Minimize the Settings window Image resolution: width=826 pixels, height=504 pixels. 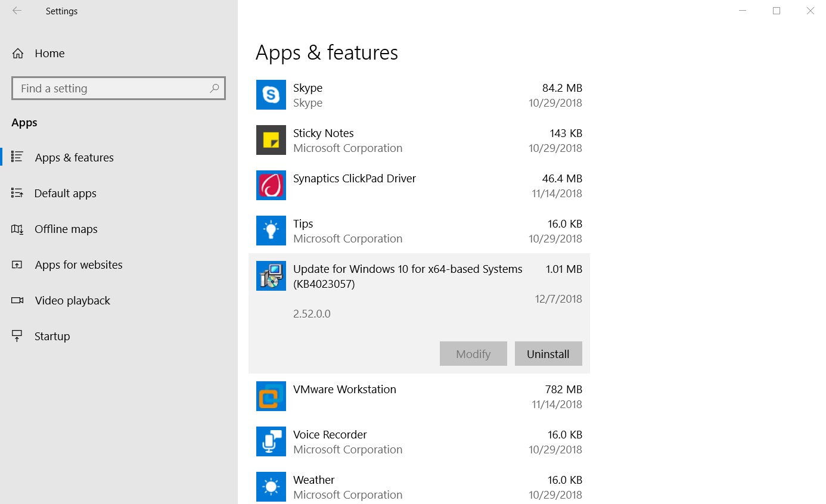click(x=743, y=11)
